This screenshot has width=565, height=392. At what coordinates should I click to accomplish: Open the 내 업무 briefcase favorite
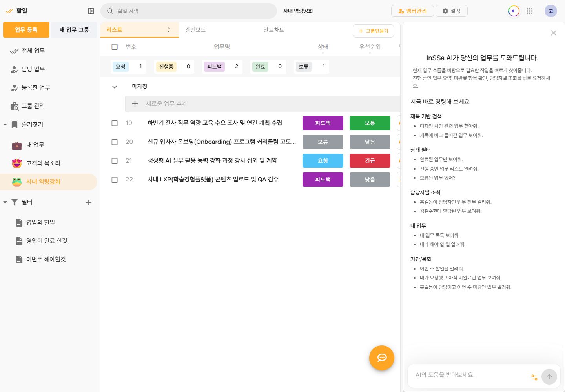tap(49, 145)
